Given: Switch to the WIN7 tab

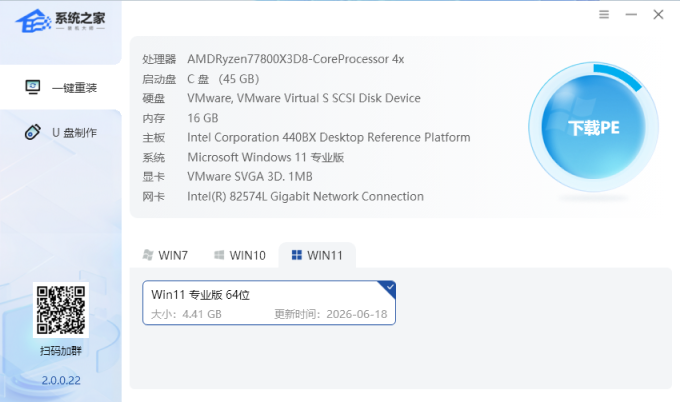Looking at the screenshot, I should pos(166,255).
